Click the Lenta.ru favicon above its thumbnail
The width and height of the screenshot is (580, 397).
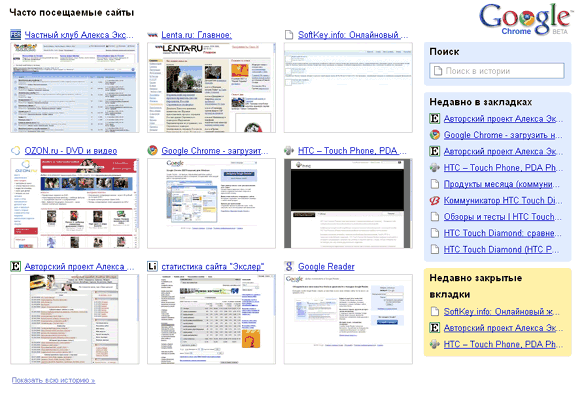[152, 35]
